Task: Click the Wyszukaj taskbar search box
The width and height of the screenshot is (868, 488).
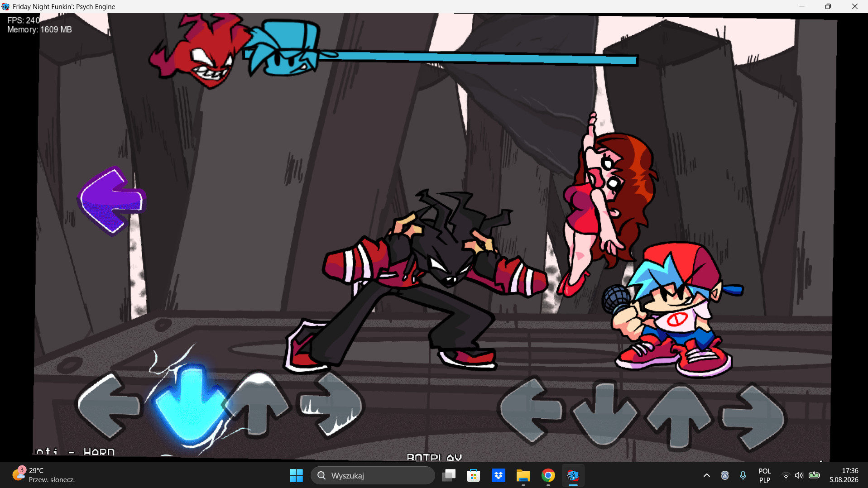Action: pos(373,475)
